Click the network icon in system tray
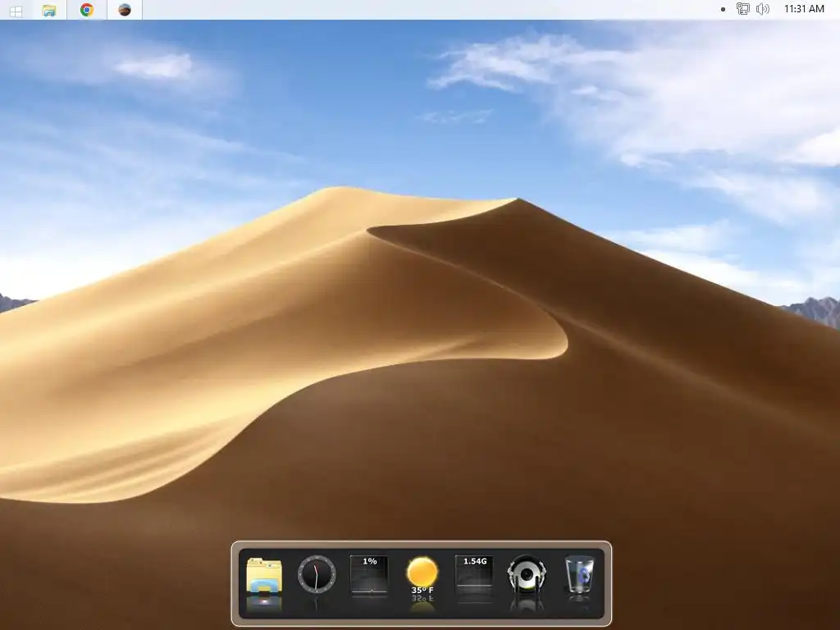Viewport: 840px width, 630px height. [x=742, y=8]
